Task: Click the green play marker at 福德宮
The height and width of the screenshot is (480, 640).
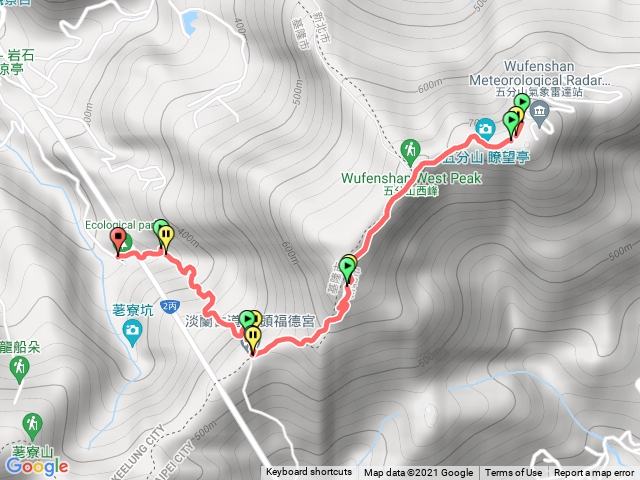Action: click(x=247, y=320)
